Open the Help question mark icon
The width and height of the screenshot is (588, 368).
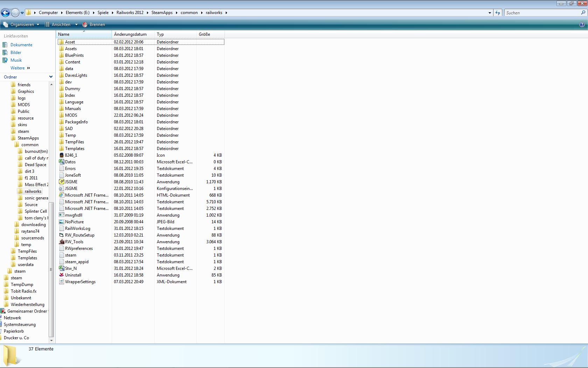click(582, 25)
